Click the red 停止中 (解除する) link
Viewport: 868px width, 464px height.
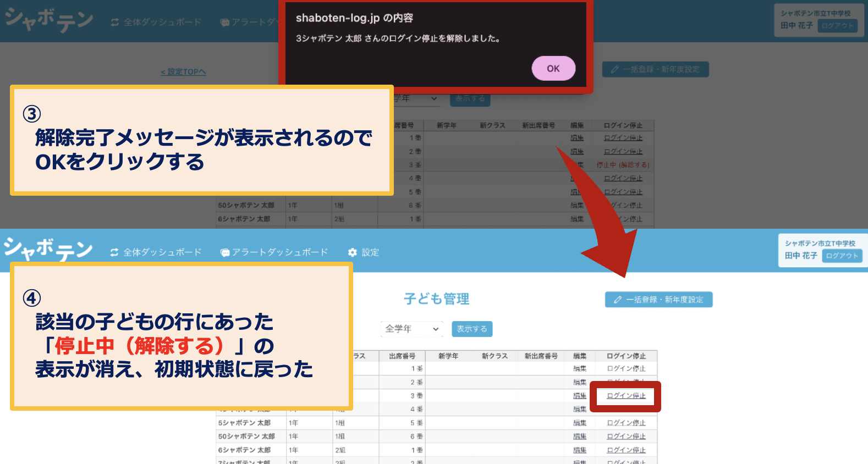tap(623, 165)
